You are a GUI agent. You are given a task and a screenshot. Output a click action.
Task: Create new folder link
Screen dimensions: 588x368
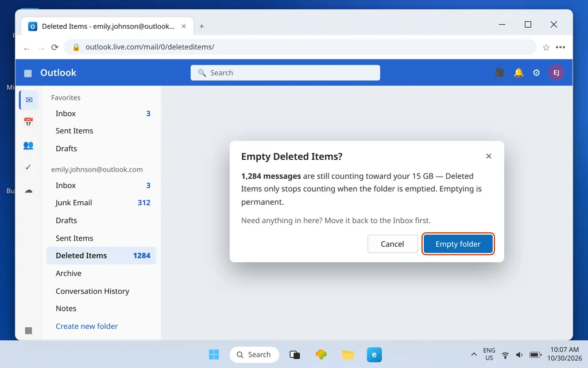pyautogui.click(x=87, y=327)
